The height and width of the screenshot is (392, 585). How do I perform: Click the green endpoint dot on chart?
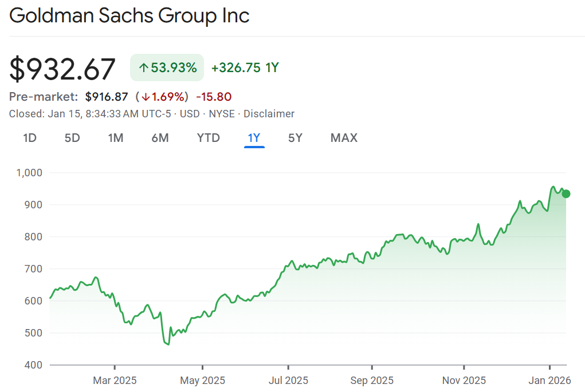coord(566,193)
